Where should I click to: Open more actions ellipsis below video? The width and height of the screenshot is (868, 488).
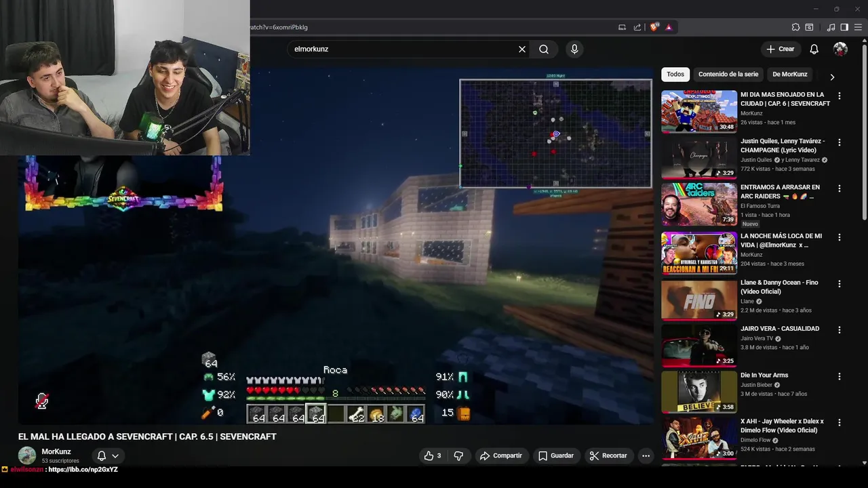(646, 455)
